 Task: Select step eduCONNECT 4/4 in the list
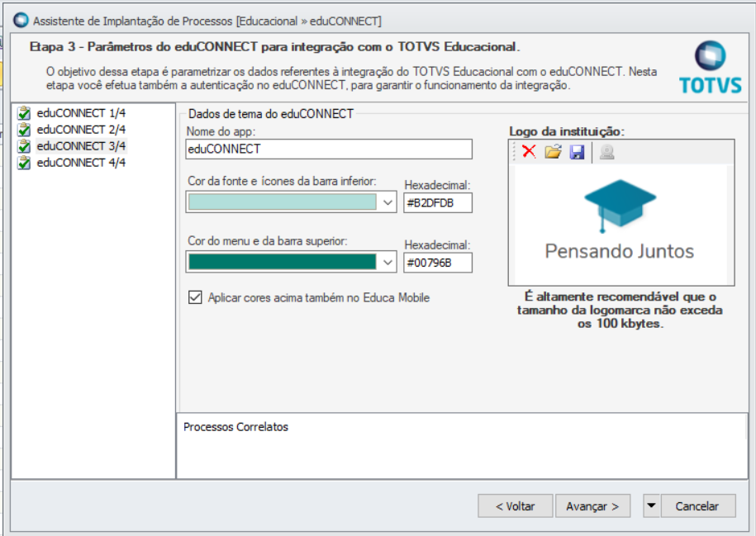click(81, 163)
